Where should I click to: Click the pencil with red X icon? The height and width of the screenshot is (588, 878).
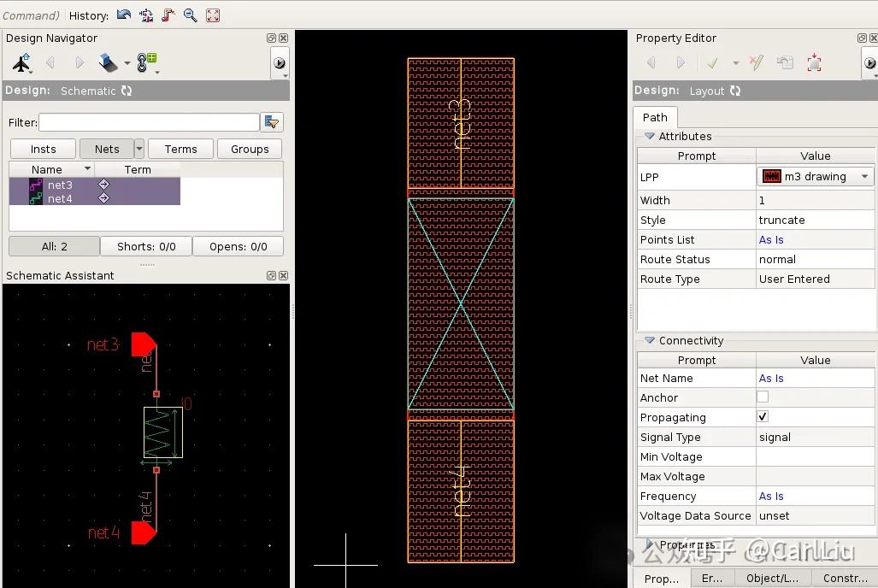756,63
